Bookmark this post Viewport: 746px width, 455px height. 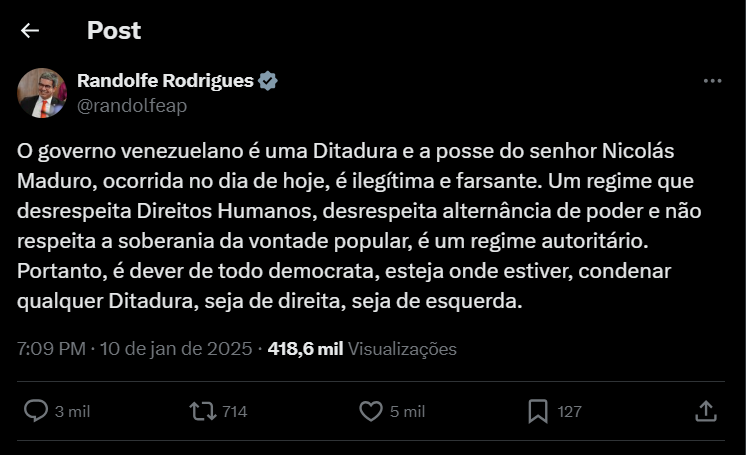click(x=537, y=411)
